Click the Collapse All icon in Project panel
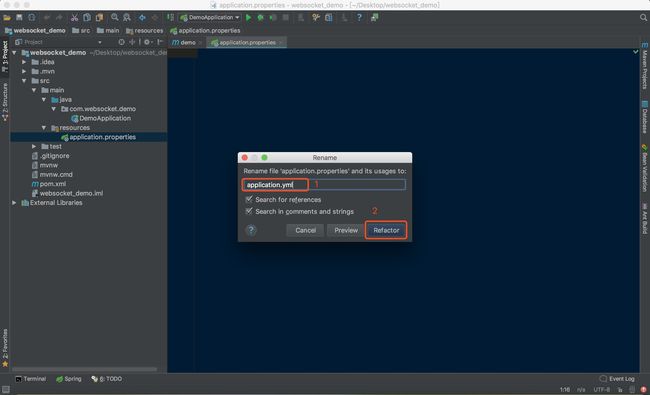The width and height of the screenshot is (650, 395). tap(132, 42)
